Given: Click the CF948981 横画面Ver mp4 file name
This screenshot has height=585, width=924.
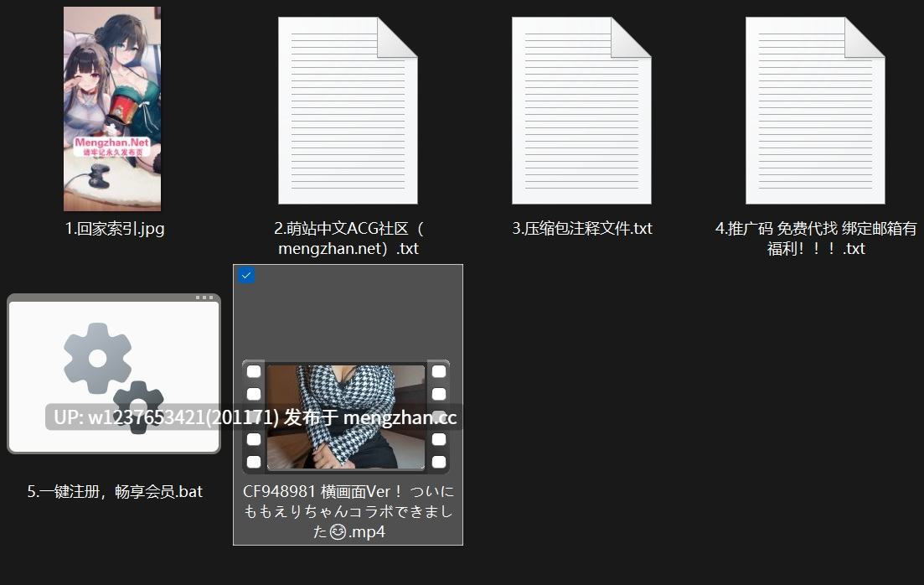Looking at the screenshot, I should tap(348, 511).
